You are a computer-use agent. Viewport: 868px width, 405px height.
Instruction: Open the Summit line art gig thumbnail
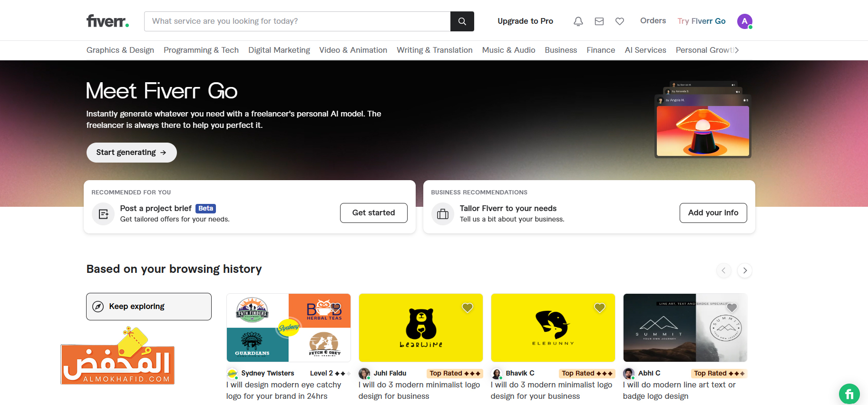(685, 328)
